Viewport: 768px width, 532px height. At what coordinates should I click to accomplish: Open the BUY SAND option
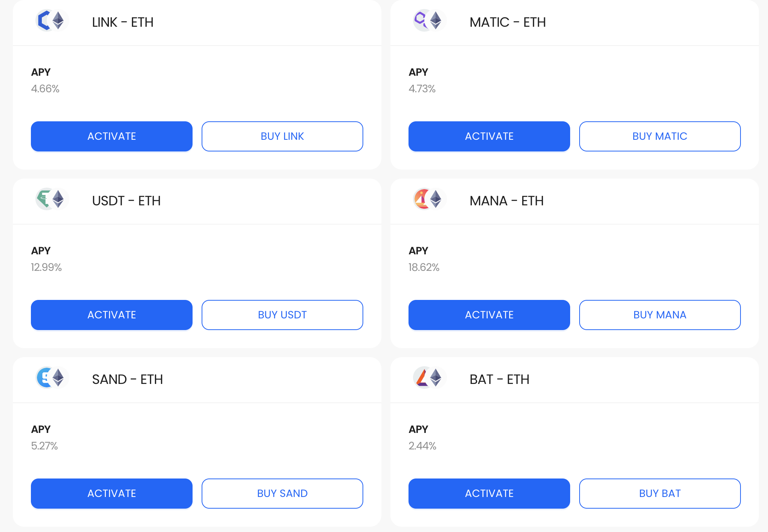tap(282, 494)
